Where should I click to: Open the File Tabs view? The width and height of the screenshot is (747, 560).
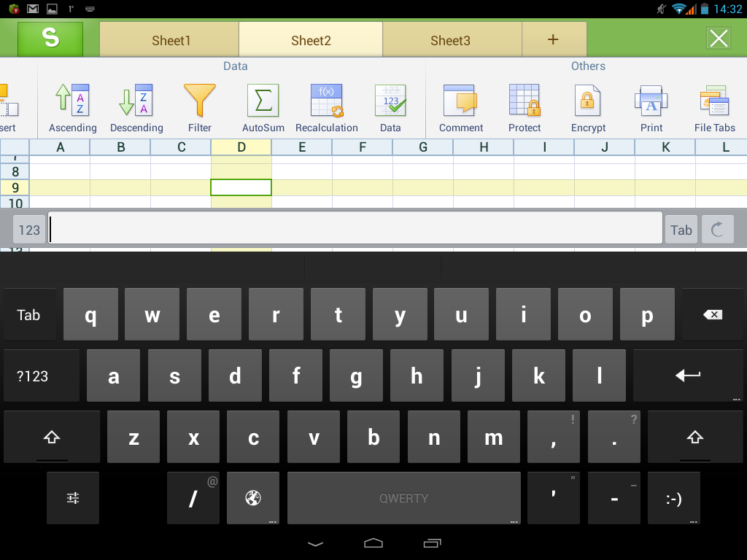[x=714, y=108]
